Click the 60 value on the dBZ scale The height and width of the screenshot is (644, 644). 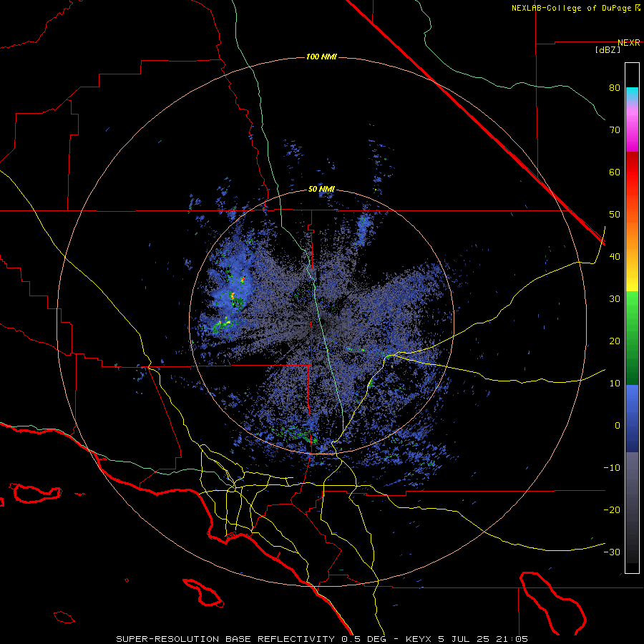click(x=615, y=172)
